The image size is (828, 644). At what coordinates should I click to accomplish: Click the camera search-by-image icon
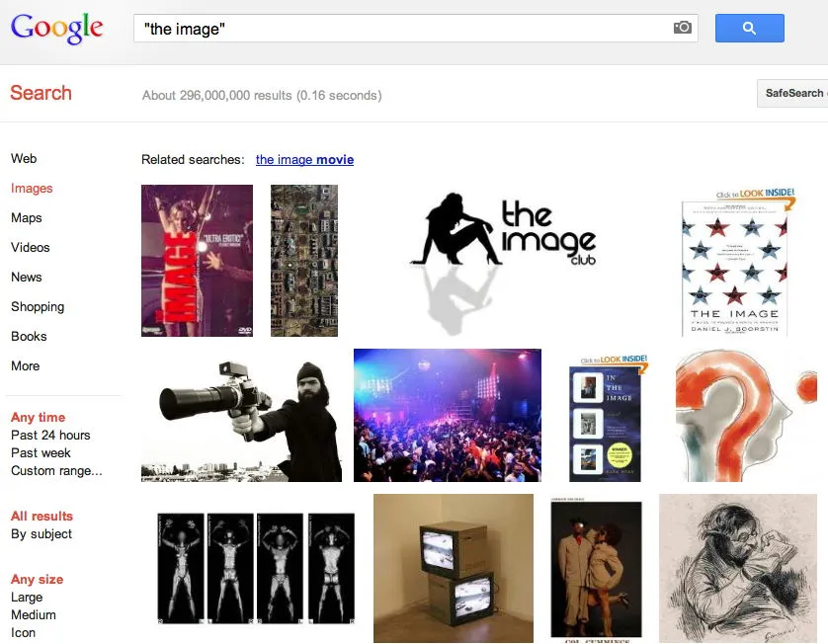[x=682, y=28]
